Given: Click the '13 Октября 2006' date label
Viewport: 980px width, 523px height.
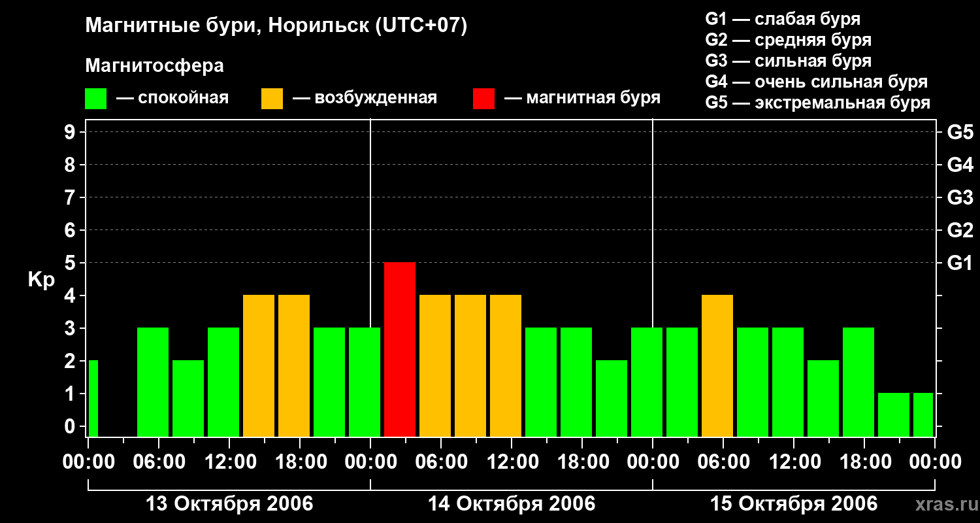Looking at the screenshot, I should pos(229,504).
